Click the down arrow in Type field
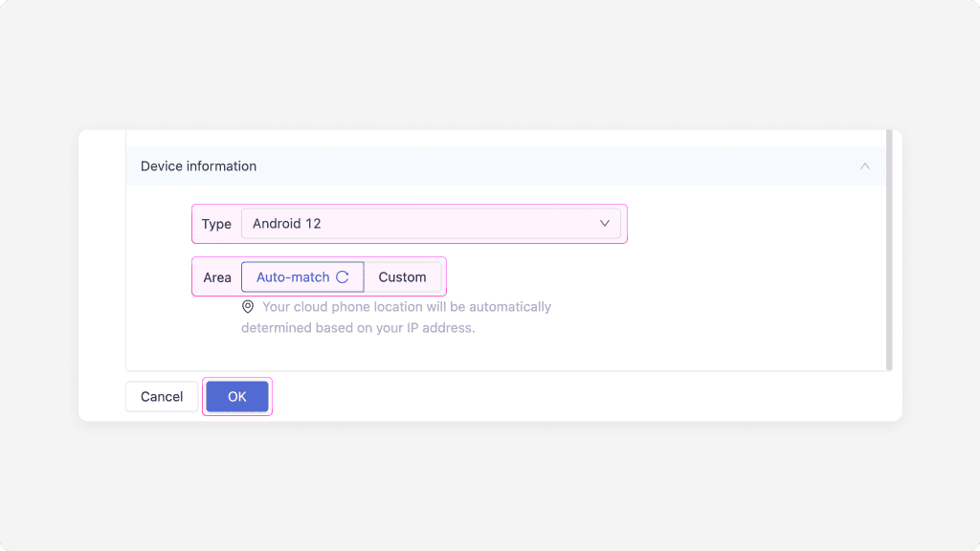980x551 pixels. (x=605, y=224)
